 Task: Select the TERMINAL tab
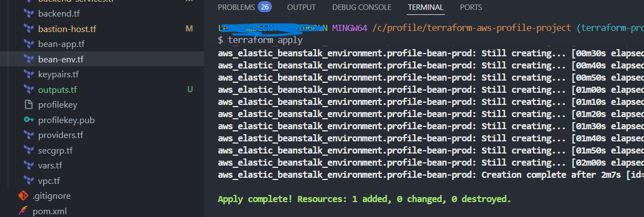(x=426, y=7)
